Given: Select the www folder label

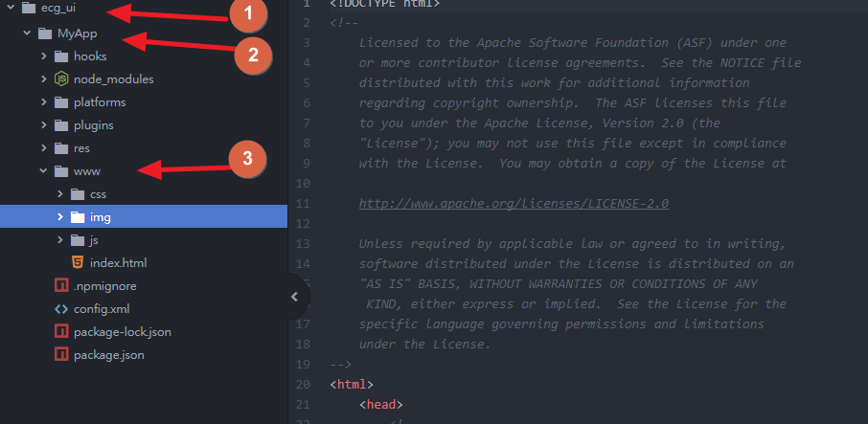Looking at the screenshot, I should point(87,171).
